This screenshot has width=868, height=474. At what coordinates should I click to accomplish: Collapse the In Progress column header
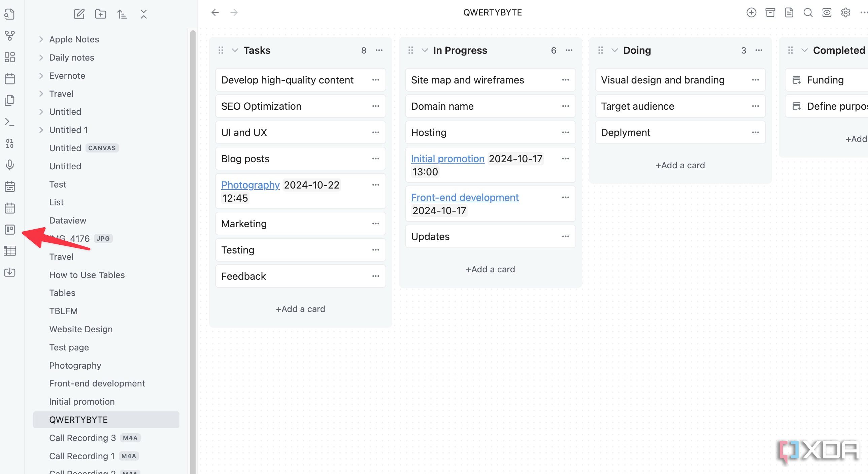coord(424,50)
